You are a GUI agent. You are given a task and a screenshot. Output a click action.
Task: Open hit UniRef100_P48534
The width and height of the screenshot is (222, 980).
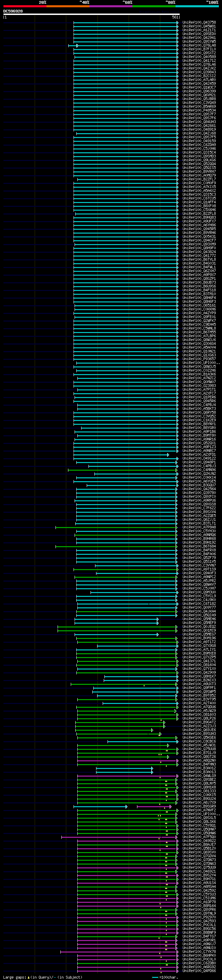pyautogui.click(x=199, y=110)
